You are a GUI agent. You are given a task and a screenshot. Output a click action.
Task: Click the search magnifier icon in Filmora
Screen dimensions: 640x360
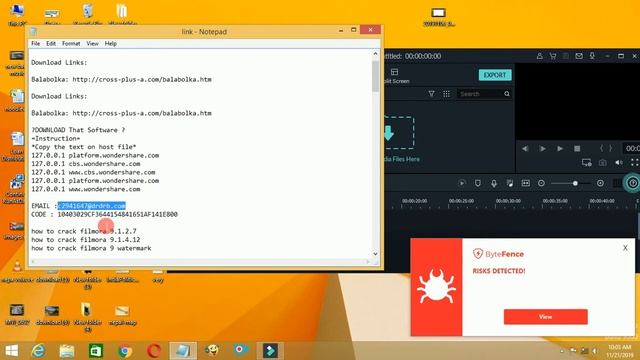click(x=507, y=94)
